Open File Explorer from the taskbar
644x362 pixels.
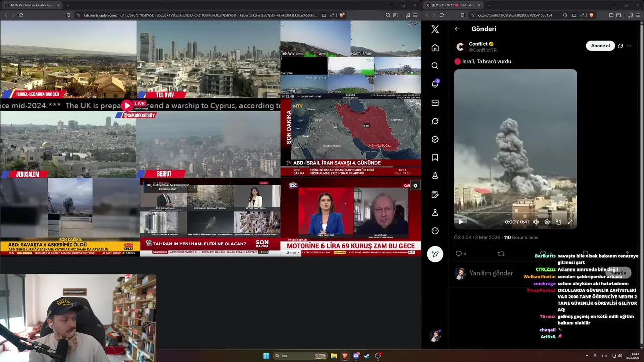pyautogui.click(x=334, y=356)
